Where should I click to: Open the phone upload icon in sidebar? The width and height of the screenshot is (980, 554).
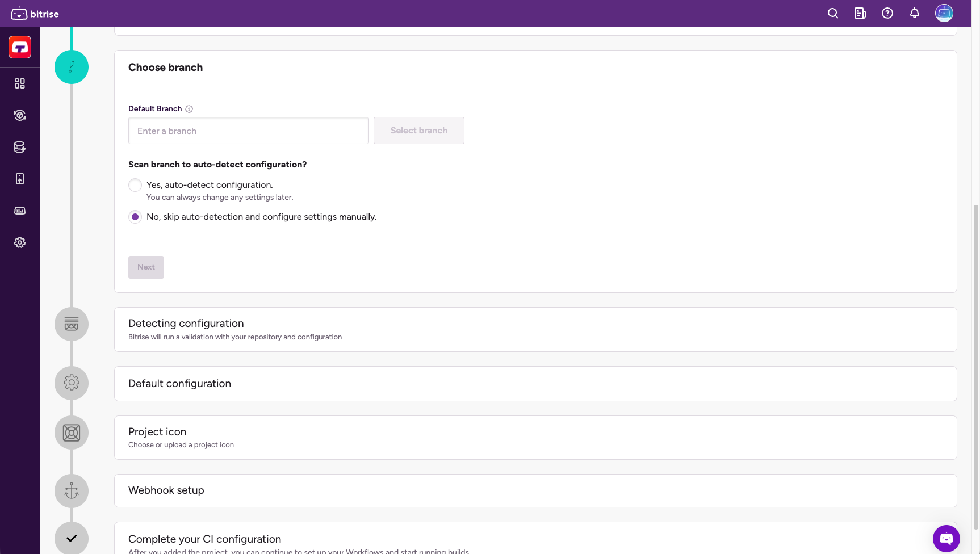(x=20, y=179)
